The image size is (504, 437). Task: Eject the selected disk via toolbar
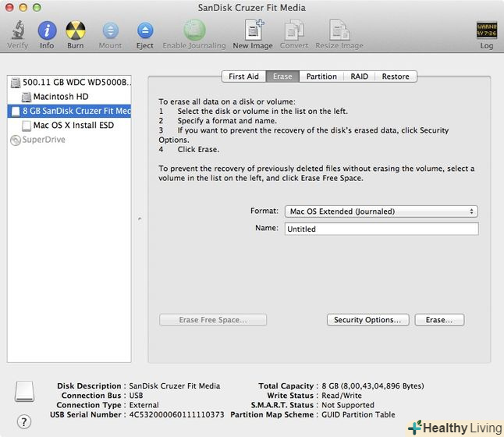point(145,30)
